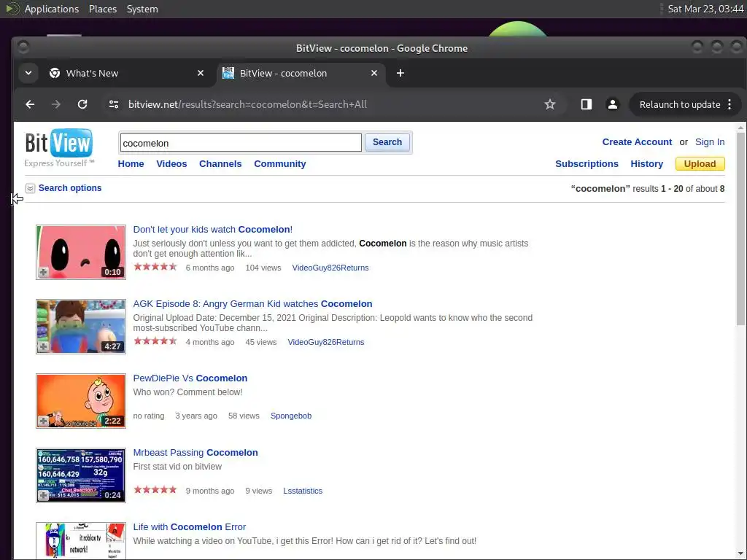Open the Channels section

click(x=220, y=164)
